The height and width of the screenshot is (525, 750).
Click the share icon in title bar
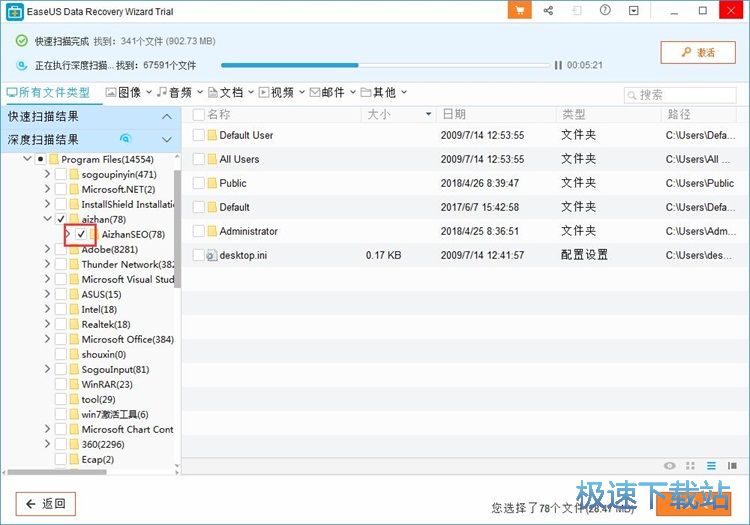(x=548, y=11)
